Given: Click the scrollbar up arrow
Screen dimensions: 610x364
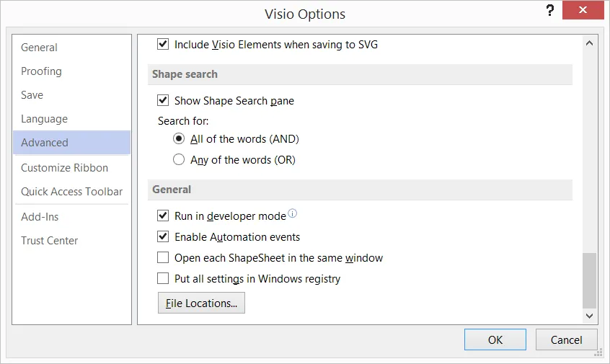Looking at the screenshot, I should coord(589,43).
